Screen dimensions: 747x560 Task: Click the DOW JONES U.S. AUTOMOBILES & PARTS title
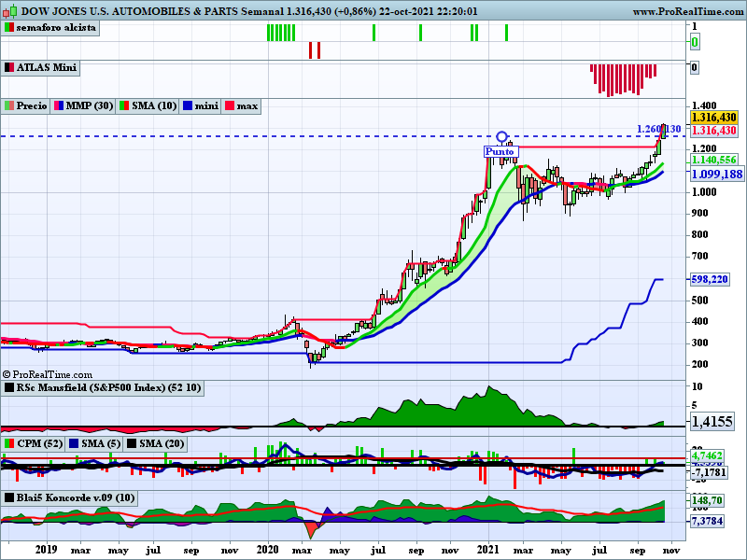pyautogui.click(x=130, y=11)
